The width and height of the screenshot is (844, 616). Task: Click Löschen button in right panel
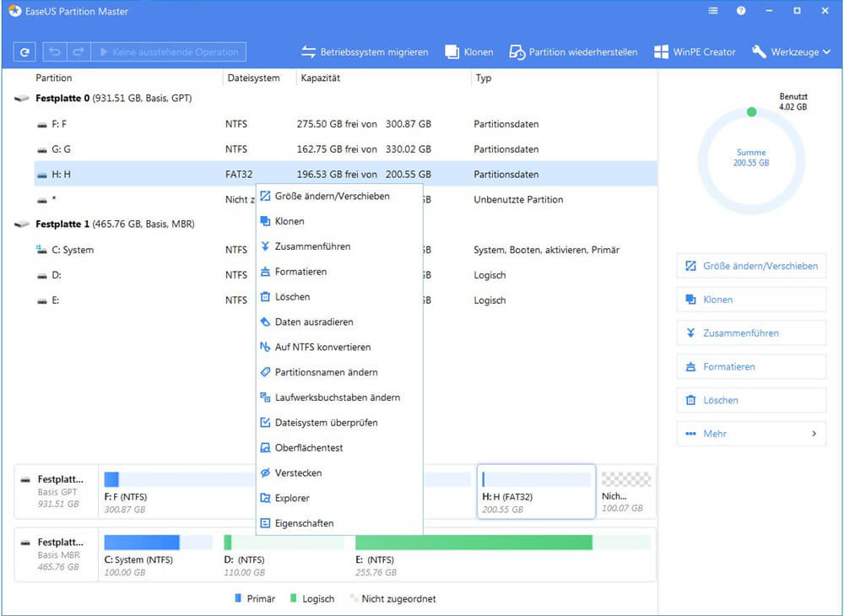click(x=751, y=400)
